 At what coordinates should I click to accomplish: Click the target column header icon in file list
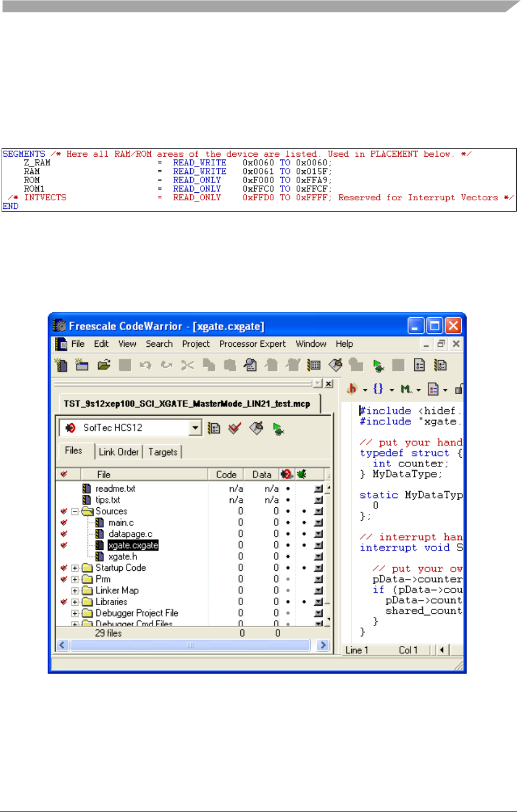(x=287, y=474)
